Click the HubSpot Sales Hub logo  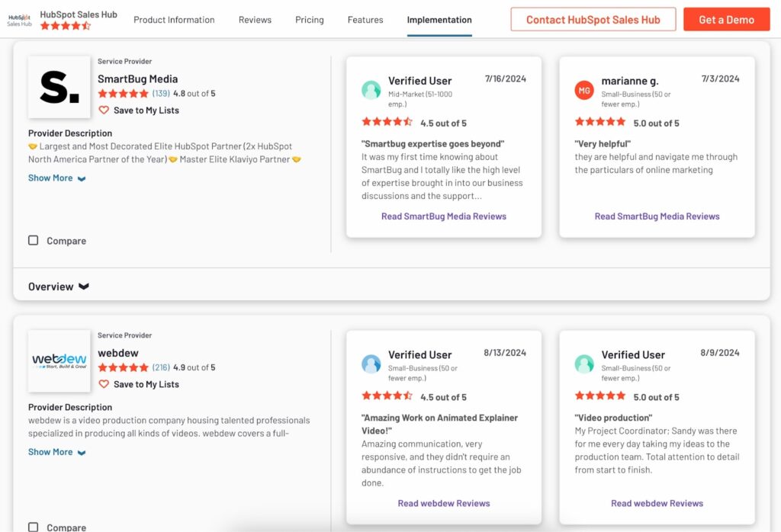click(19, 20)
